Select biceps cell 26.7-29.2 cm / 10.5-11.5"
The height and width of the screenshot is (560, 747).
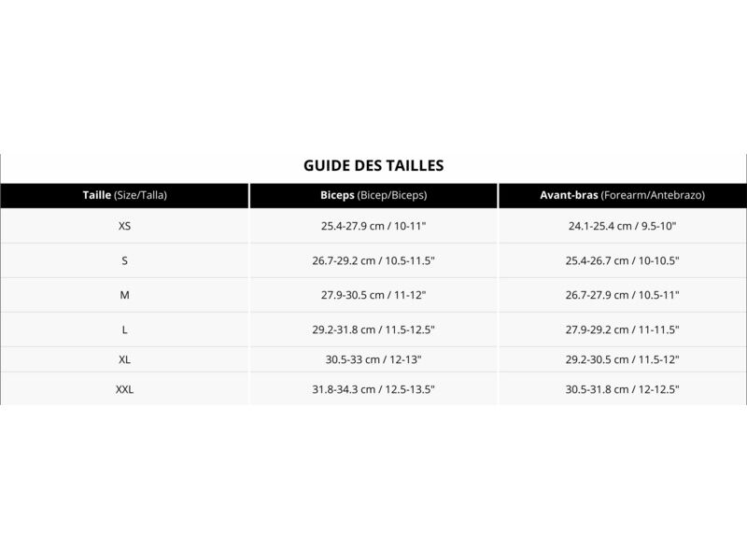pyautogui.click(x=373, y=260)
